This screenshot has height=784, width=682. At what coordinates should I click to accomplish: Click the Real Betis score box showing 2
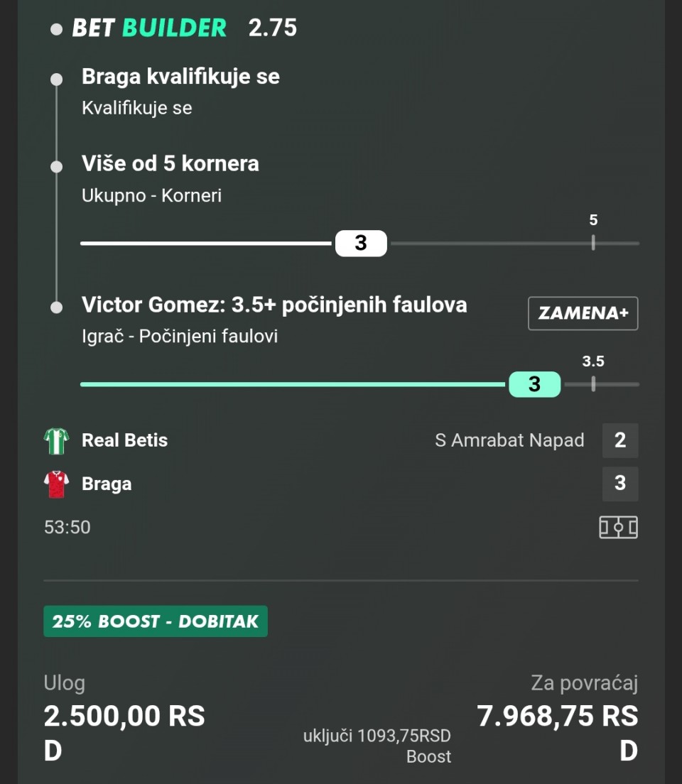coord(620,440)
